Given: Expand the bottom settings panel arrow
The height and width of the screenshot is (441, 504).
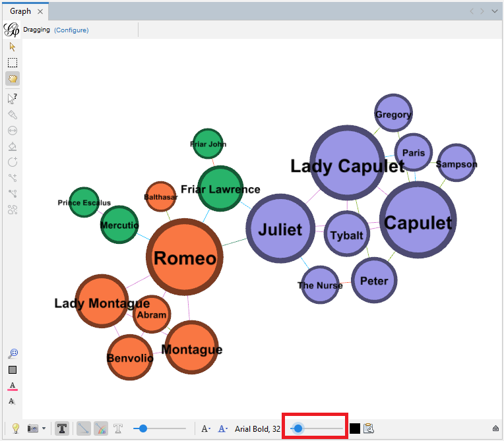Looking at the screenshot, I should pyautogui.click(x=495, y=428).
